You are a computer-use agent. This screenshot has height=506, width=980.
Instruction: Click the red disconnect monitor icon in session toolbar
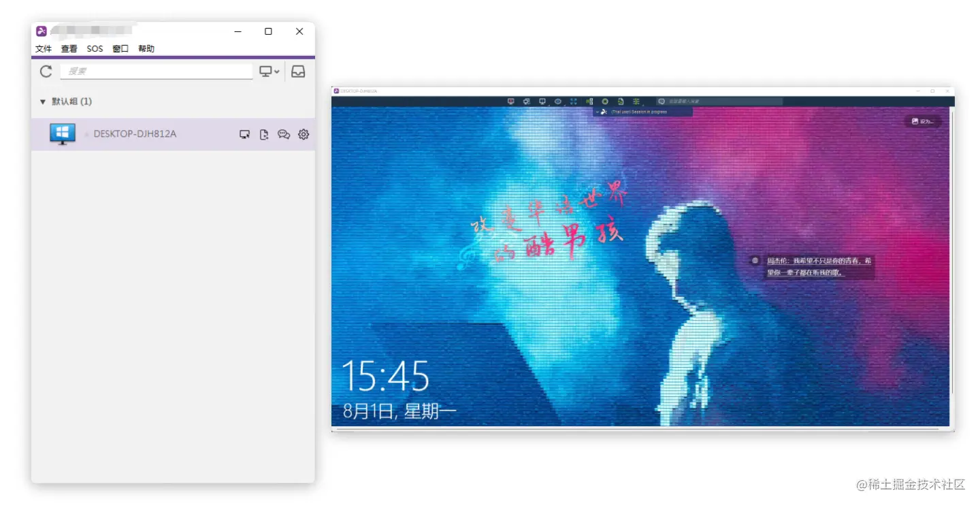[511, 101]
